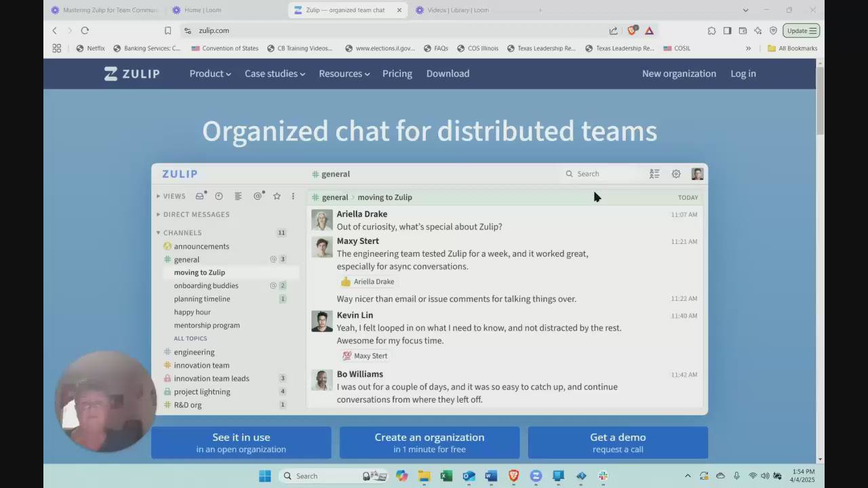Show more bookmarks with the chevron
Image resolution: width=868 pixels, height=488 pixels.
[748, 48]
